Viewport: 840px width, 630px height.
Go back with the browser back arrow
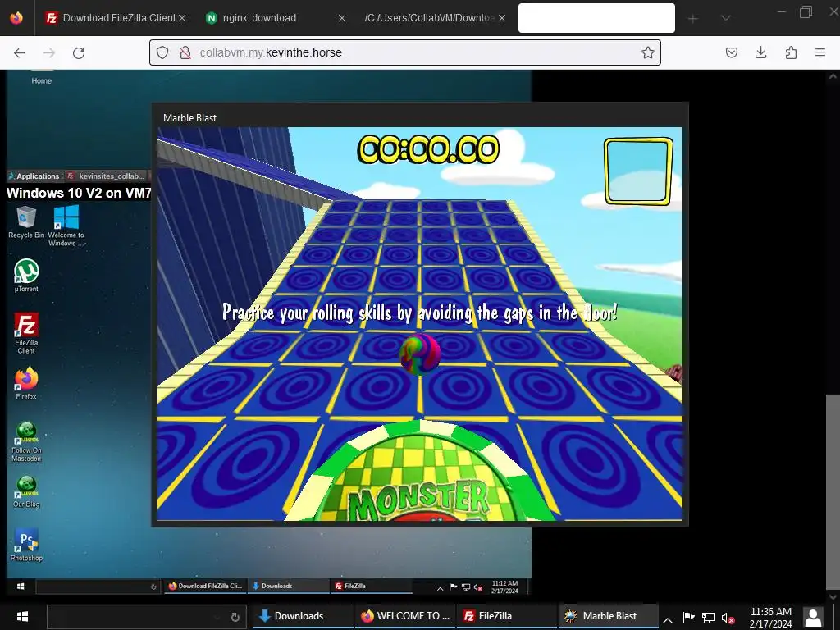click(20, 52)
